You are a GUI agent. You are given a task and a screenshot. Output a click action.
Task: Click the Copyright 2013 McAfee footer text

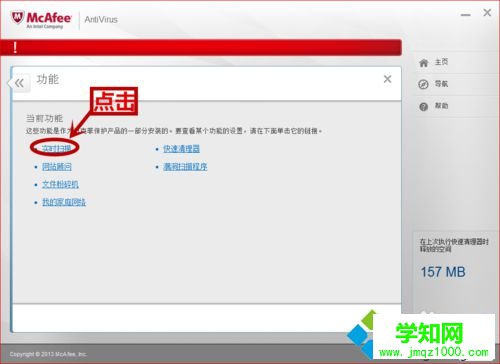48,354
